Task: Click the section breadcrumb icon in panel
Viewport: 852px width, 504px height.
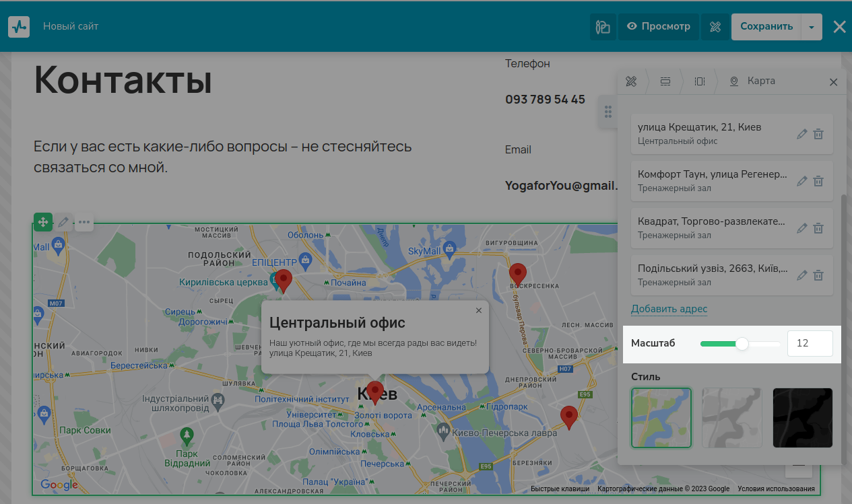Action: coord(665,81)
